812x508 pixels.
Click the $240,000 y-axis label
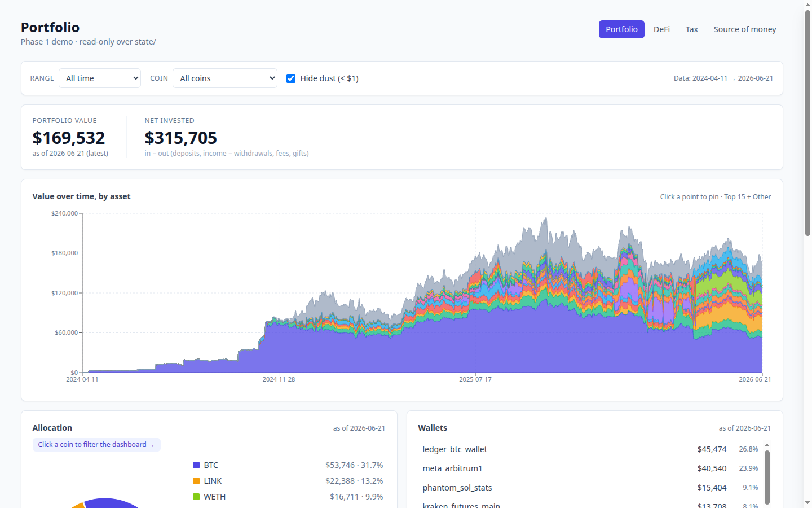[x=64, y=213]
